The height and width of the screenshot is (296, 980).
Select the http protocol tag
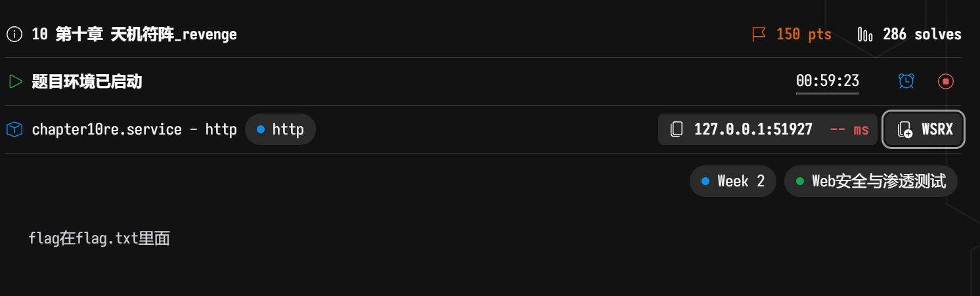pyautogui.click(x=280, y=129)
